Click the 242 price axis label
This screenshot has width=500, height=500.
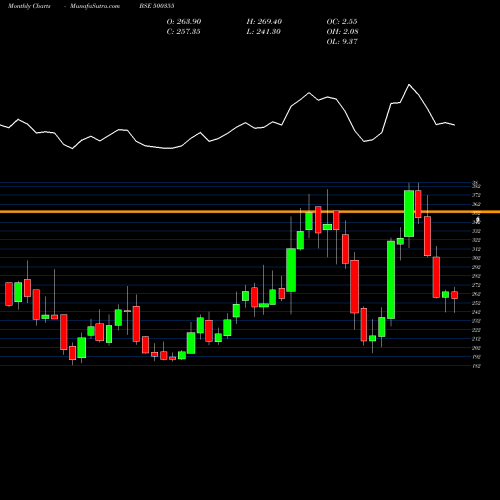point(476,312)
